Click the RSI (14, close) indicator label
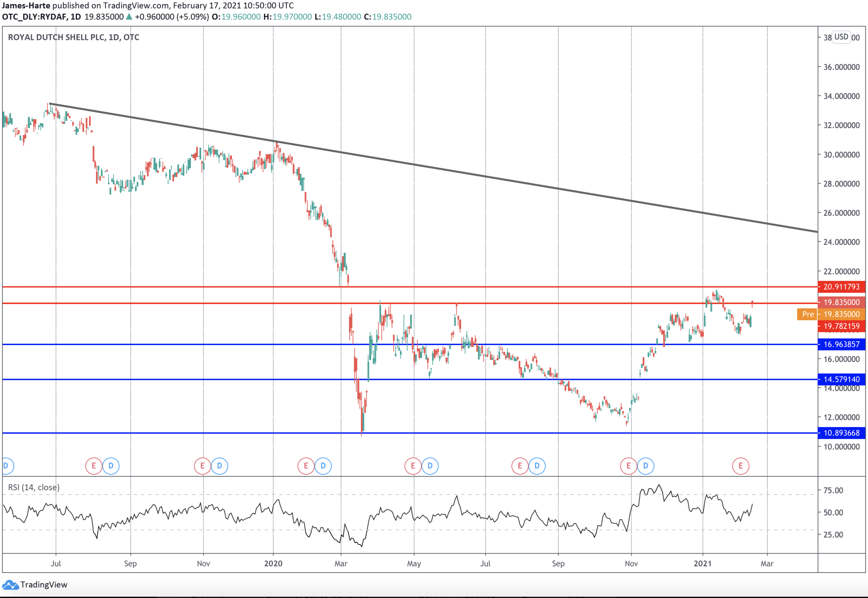Viewport: 868px width, 598px height. (x=34, y=487)
